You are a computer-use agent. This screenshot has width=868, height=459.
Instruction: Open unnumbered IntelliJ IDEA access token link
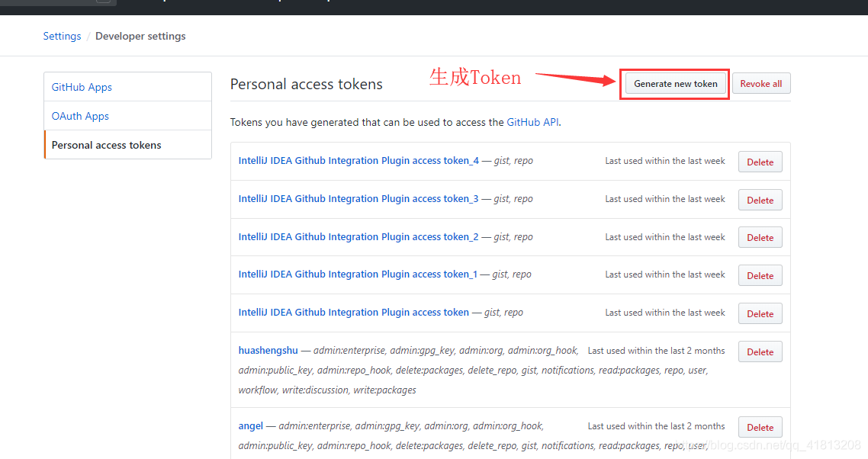click(x=354, y=313)
